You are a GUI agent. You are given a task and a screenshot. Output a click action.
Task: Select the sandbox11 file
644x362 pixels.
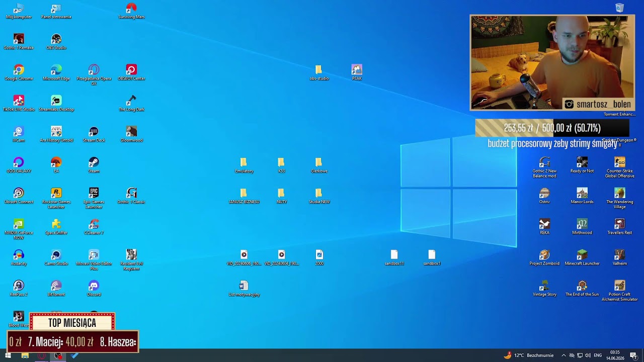pyautogui.click(x=394, y=257)
